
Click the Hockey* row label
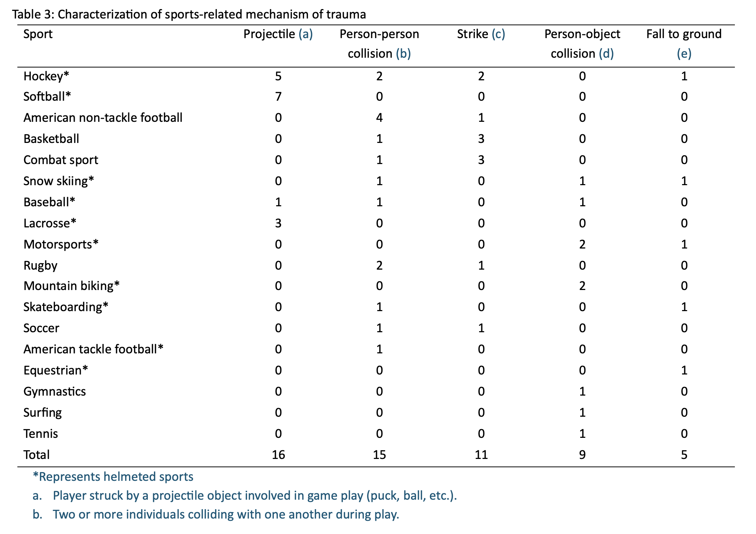(46, 77)
